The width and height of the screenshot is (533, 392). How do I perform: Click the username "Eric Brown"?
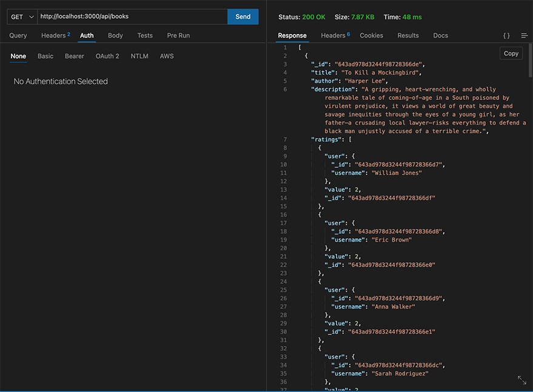pos(392,240)
